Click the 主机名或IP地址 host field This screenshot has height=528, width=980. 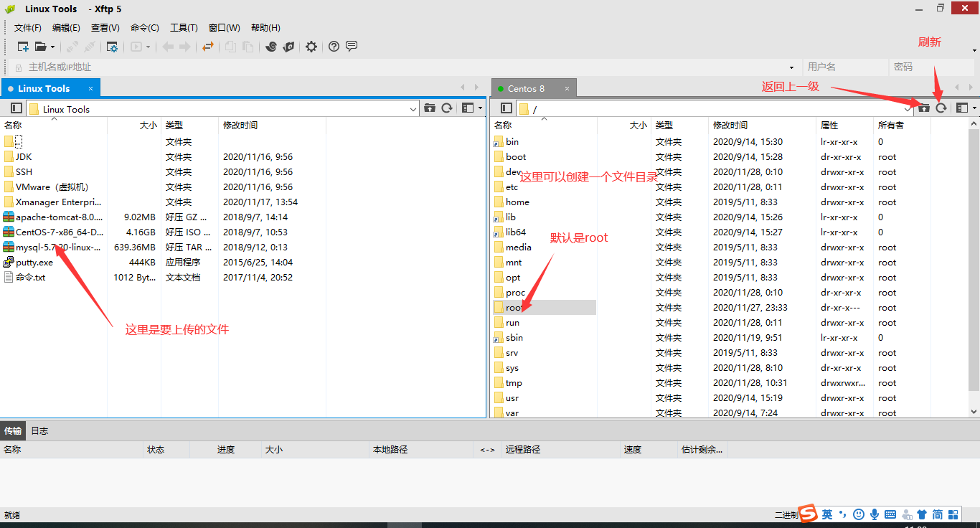point(405,67)
